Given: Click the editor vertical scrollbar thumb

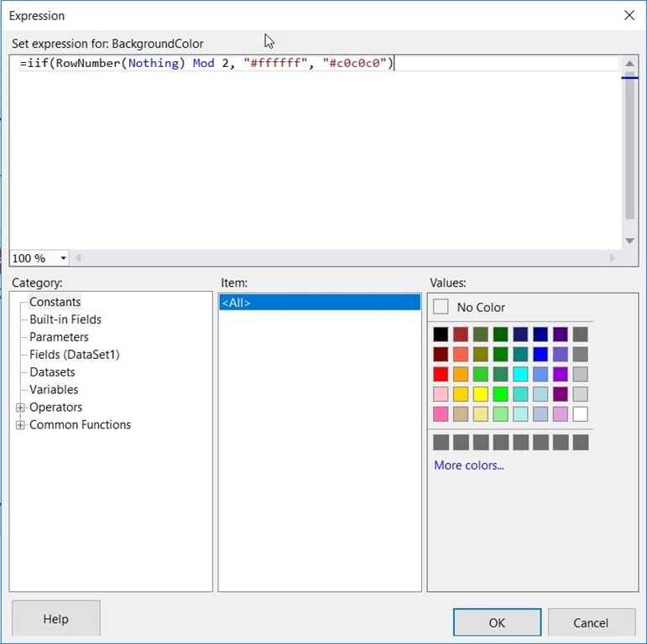Looking at the screenshot, I should point(629,146).
